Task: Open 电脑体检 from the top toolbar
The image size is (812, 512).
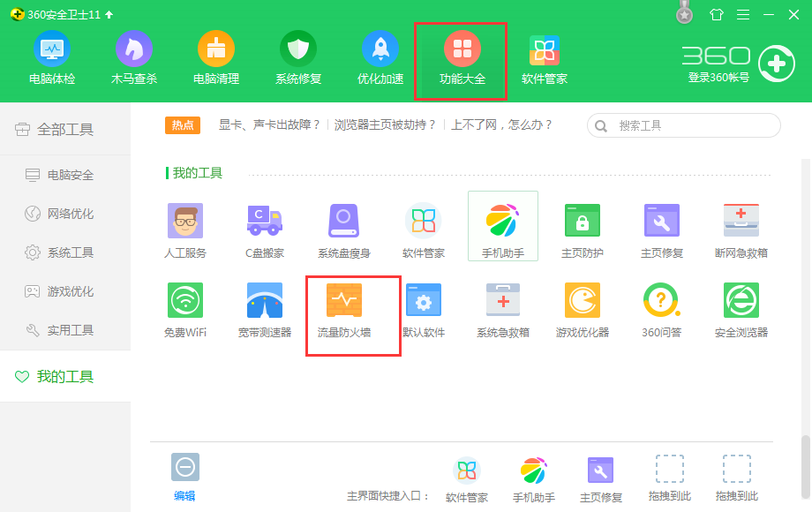Action: coord(52,58)
